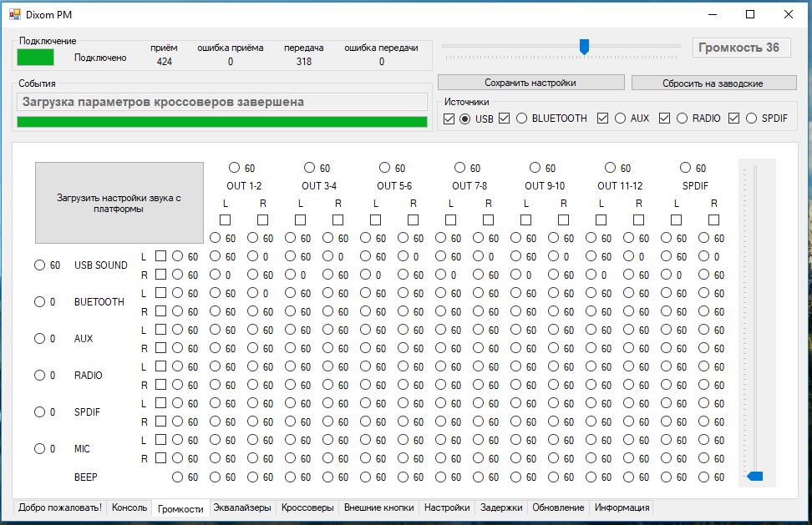Click the Dixom PM title bar icon

coord(14,14)
